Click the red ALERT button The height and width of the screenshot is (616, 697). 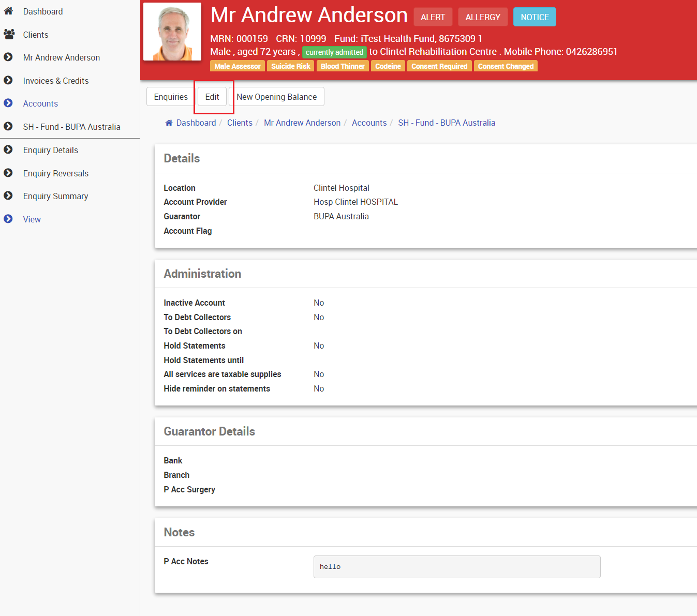coord(433,17)
